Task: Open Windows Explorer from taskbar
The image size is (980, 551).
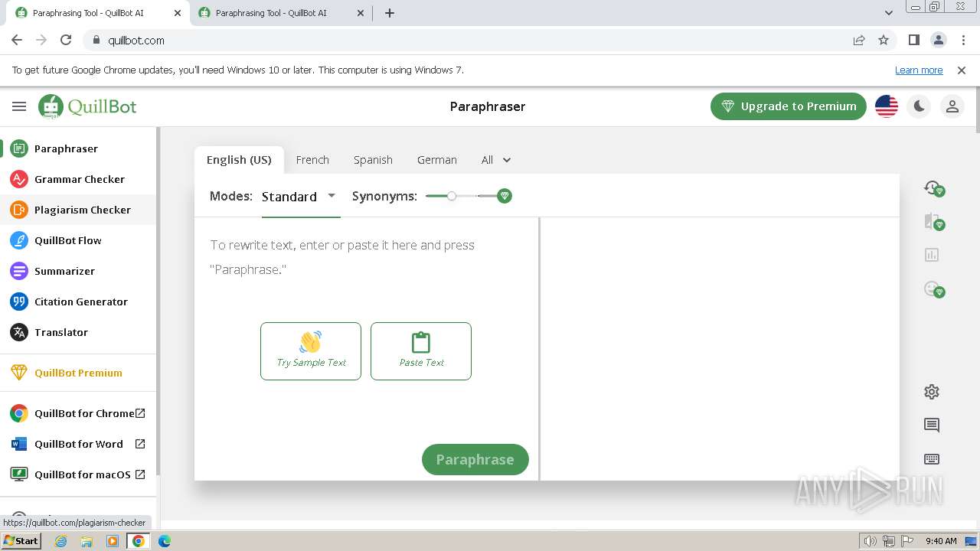Action: pyautogui.click(x=87, y=541)
